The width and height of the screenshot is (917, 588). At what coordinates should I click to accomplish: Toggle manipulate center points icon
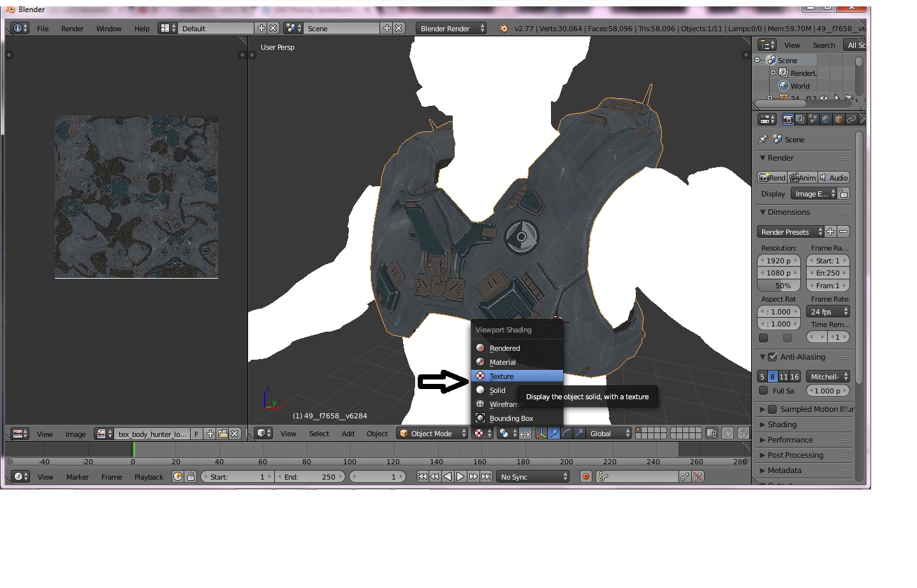[525, 433]
